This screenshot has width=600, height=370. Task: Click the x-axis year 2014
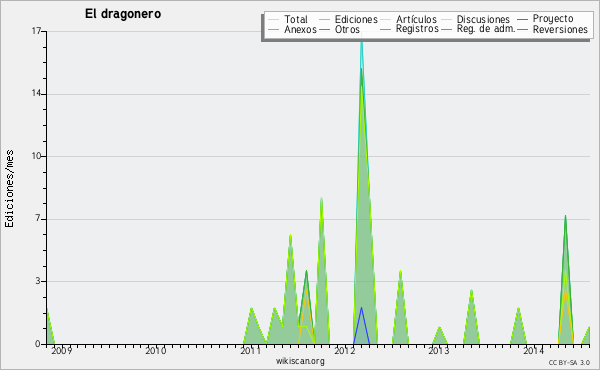pyautogui.click(x=533, y=350)
